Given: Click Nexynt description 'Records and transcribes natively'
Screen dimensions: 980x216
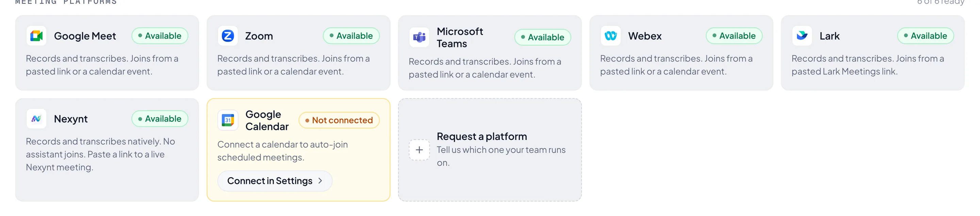Looking at the screenshot, I should click(x=93, y=141).
